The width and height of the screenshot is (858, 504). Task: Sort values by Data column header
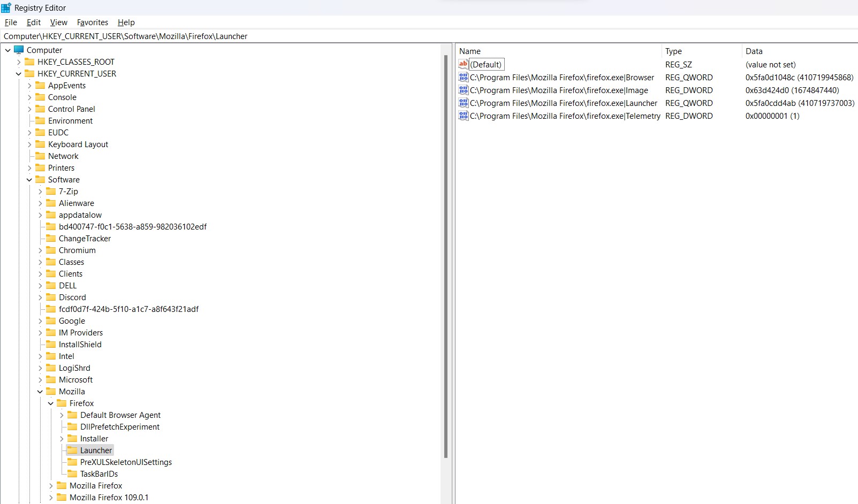[800, 51]
